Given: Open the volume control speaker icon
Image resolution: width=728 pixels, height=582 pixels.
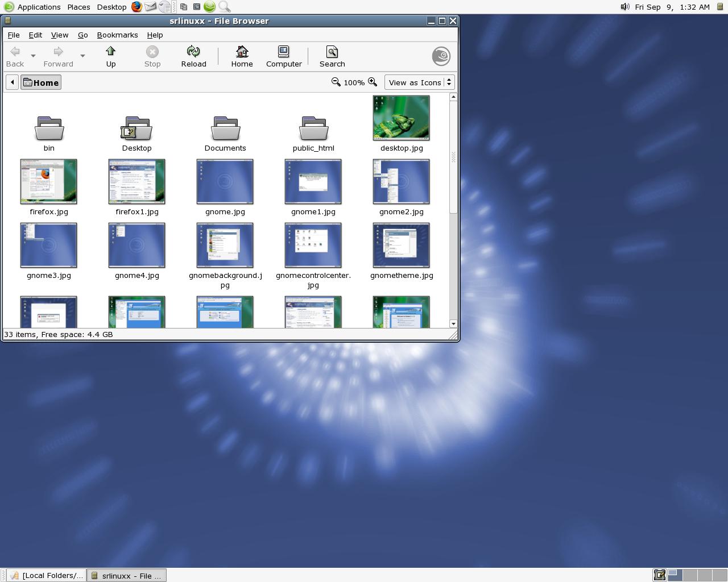Looking at the screenshot, I should coord(625,7).
